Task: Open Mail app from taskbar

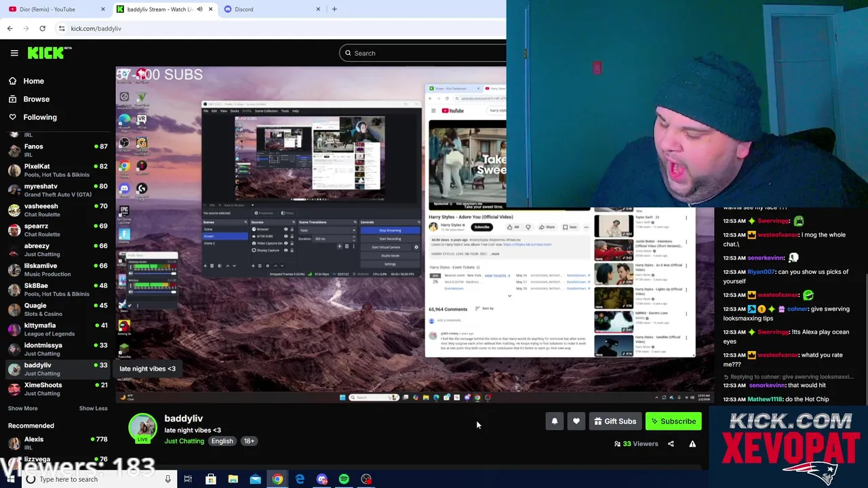Action: [255, 479]
